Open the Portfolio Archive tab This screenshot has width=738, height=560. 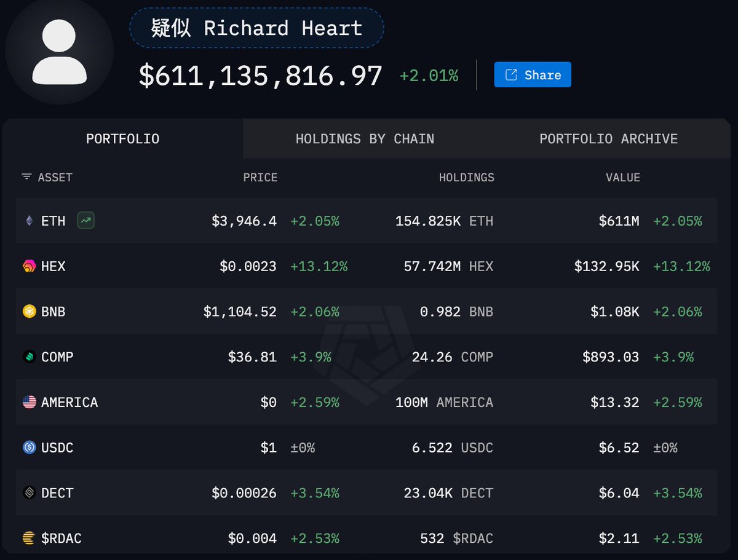pos(608,139)
